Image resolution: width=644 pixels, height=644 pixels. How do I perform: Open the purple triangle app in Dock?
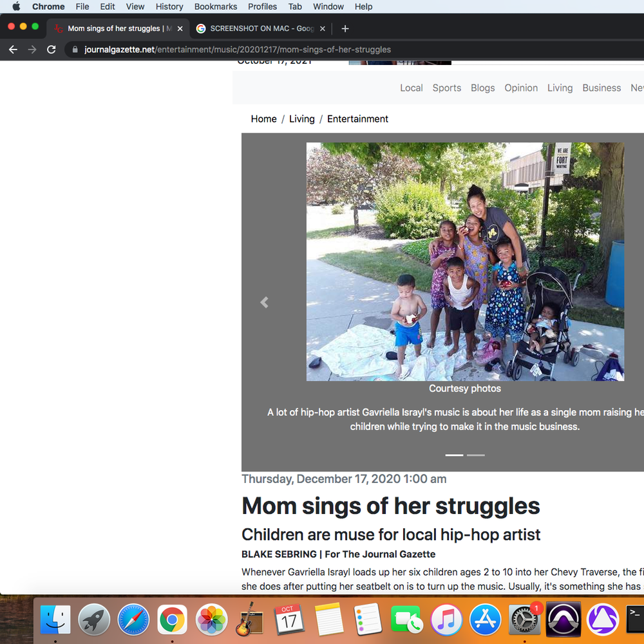tap(603, 620)
